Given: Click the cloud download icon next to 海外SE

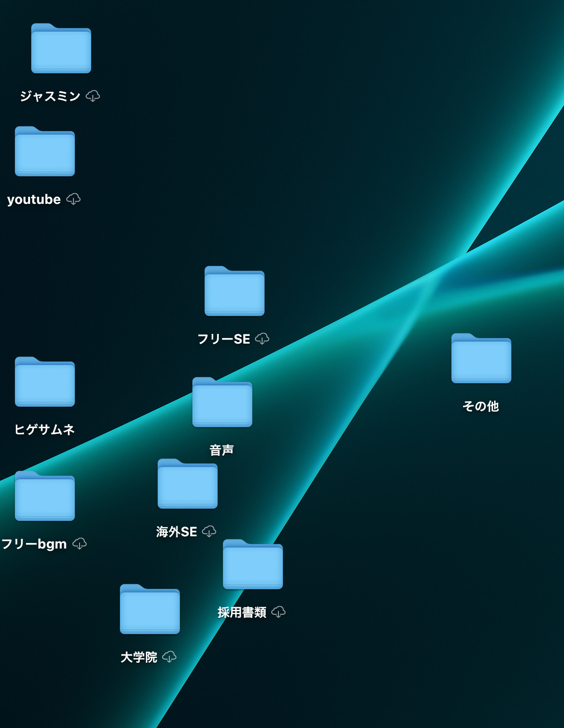Looking at the screenshot, I should pyautogui.click(x=209, y=531).
